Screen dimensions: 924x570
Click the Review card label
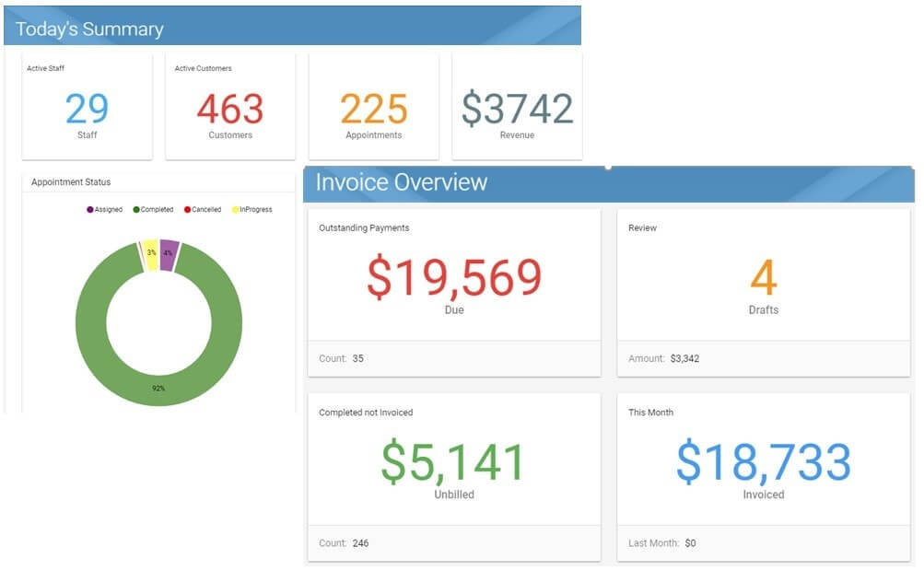point(642,227)
